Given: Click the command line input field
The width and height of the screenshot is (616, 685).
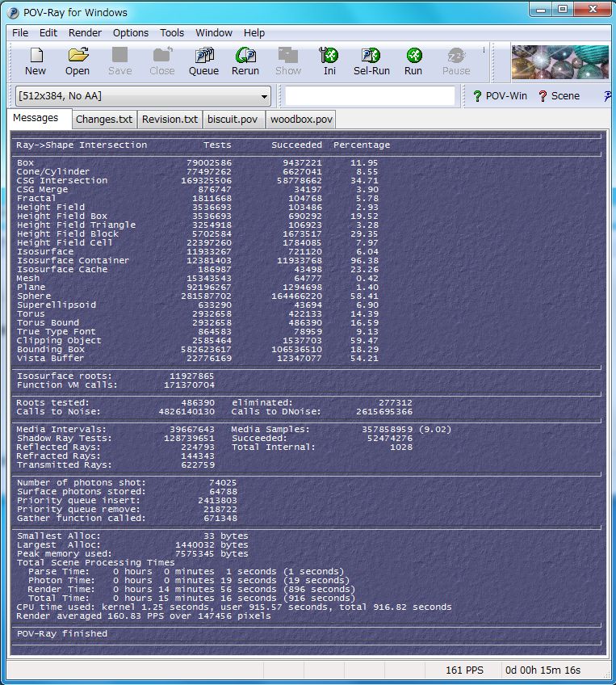Looking at the screenshot, I should pyautogui.click(x=370, y=96).
